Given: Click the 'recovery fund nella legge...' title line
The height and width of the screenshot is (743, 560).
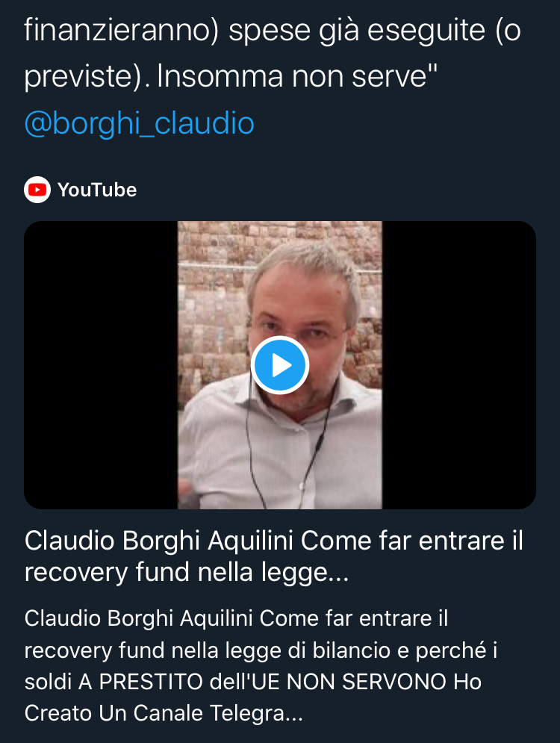Looking at the screenshot, I should coord(187,572).
